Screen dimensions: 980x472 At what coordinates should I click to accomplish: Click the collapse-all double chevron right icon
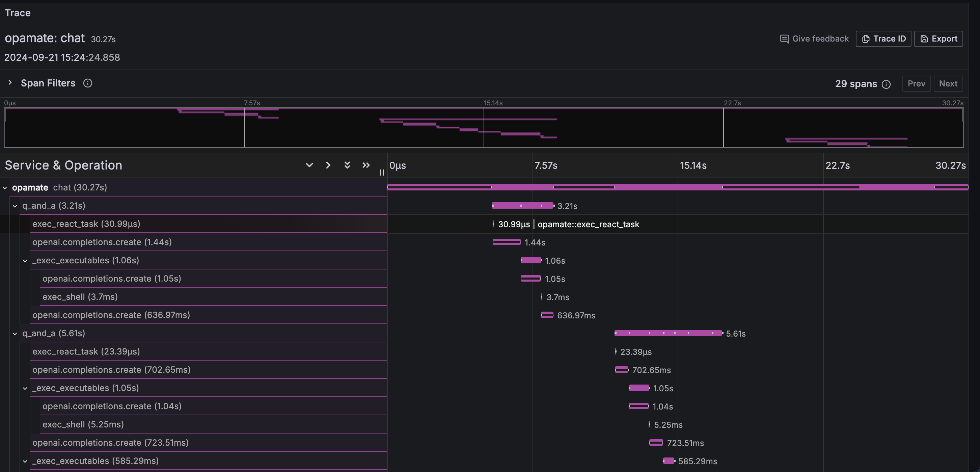coord(365,165)
